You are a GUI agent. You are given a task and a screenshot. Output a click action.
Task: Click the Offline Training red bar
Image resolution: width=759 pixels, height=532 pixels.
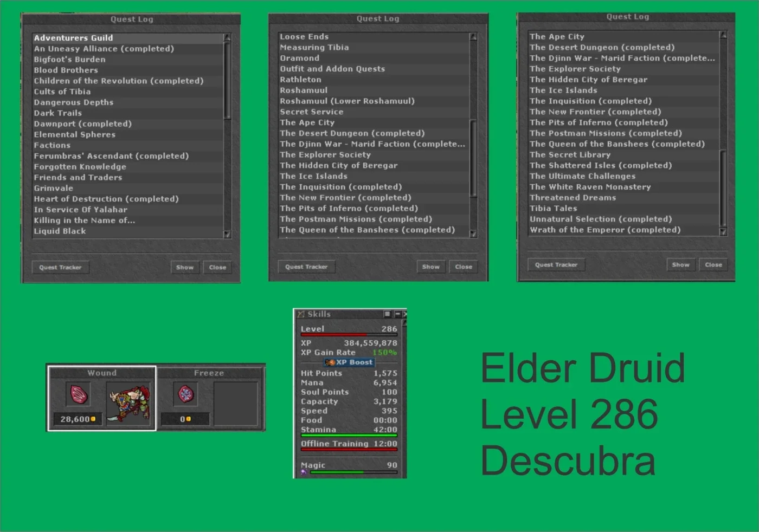pyautogui.click(x=349, y=450)
